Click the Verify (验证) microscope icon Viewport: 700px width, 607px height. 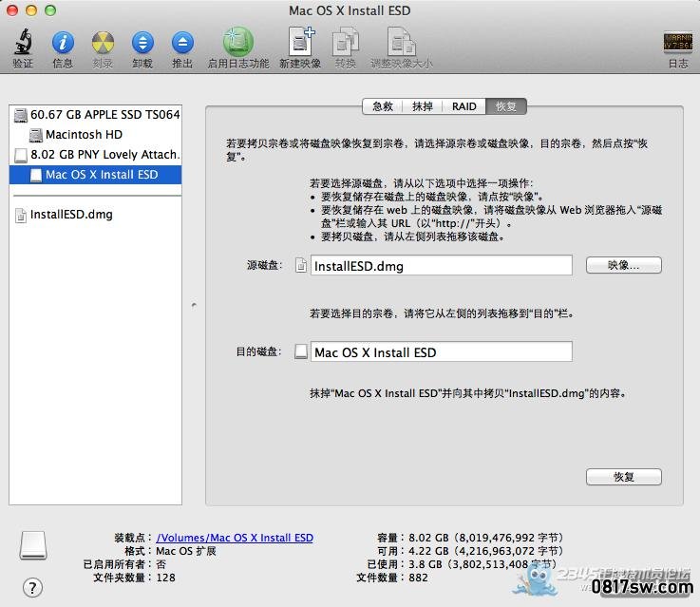[x=23, y=42]
